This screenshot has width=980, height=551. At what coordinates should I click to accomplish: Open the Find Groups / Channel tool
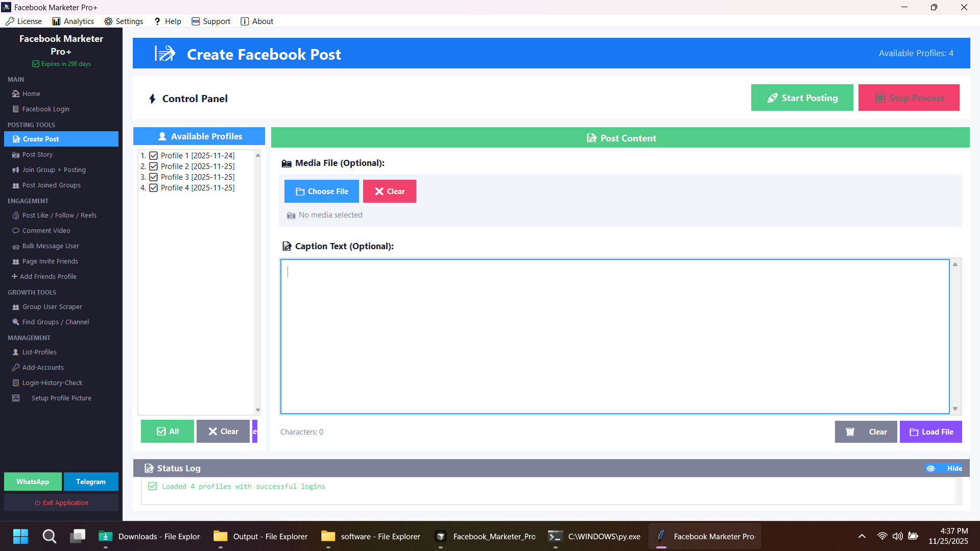click(55, 322)
